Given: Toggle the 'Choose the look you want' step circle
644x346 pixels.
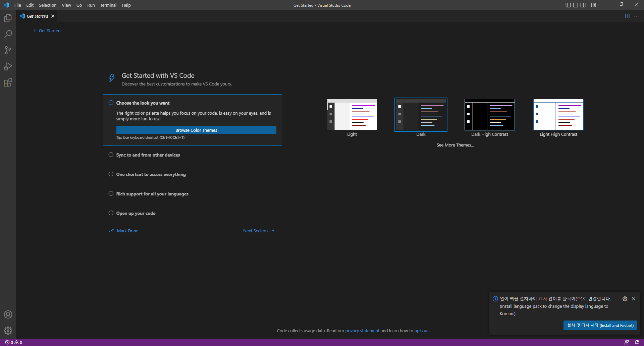Looking at the screenshot, I should [111, 103].
